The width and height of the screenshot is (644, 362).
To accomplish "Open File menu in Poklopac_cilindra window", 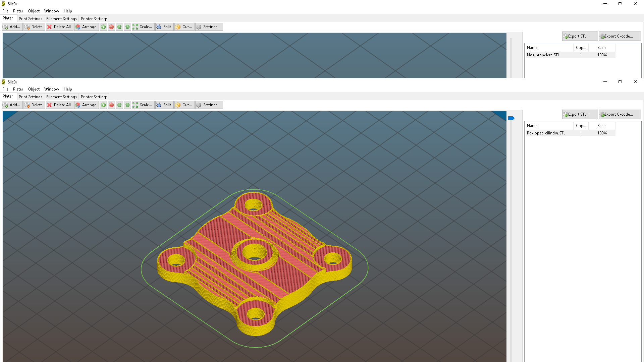I will 5,89.
